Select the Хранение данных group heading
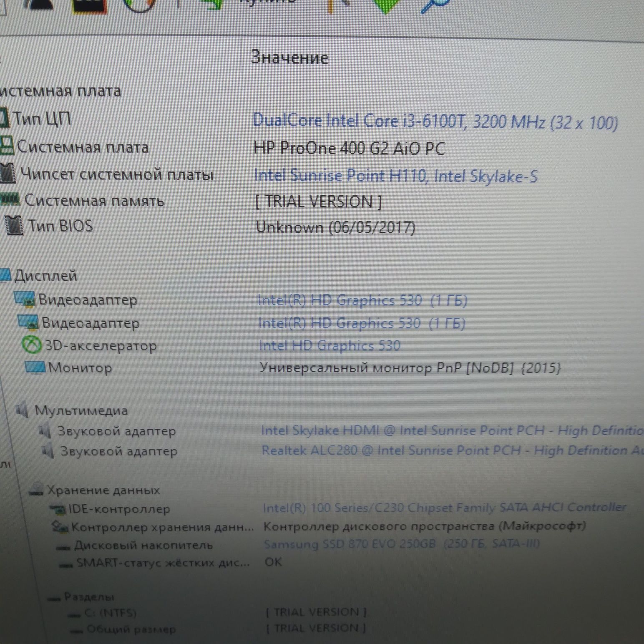This screenshot has width=644, height=644. (103, 490)
